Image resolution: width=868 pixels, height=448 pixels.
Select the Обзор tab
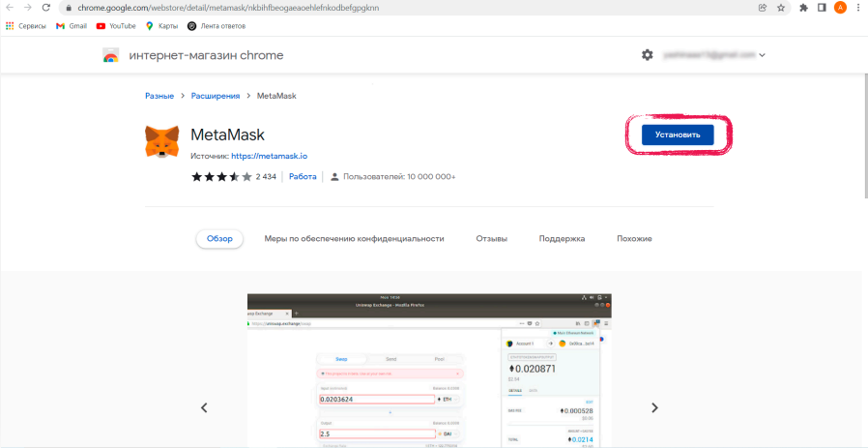219,239
